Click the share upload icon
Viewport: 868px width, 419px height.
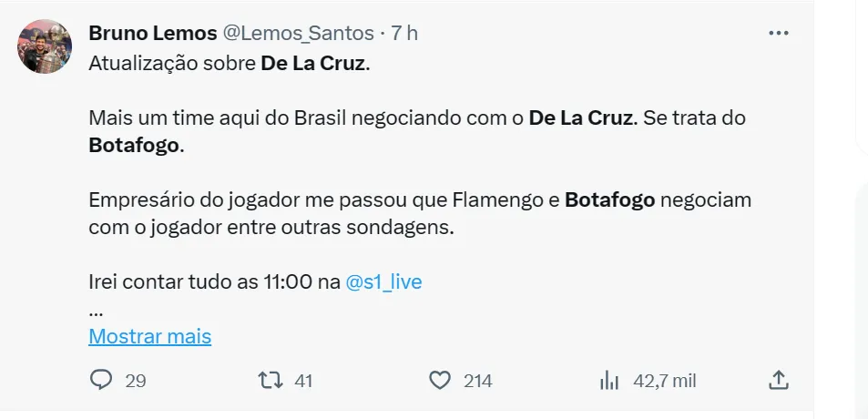(x=779, y=380)
